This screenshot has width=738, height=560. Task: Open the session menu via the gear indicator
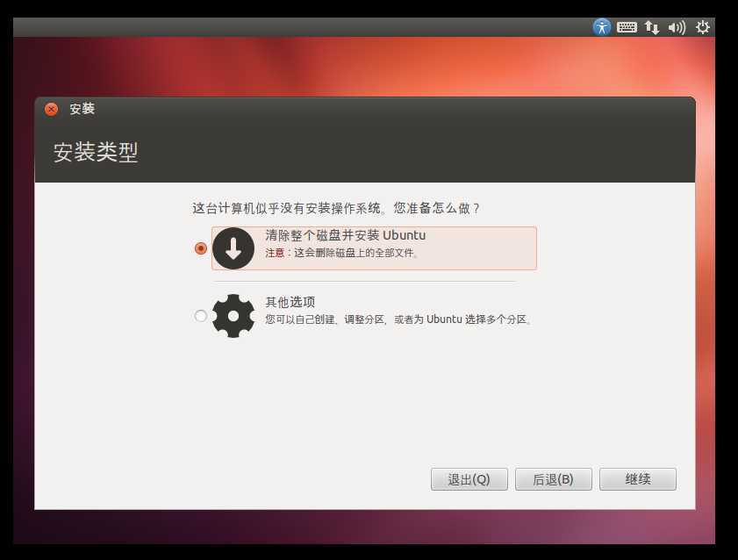tap(701, 26)
